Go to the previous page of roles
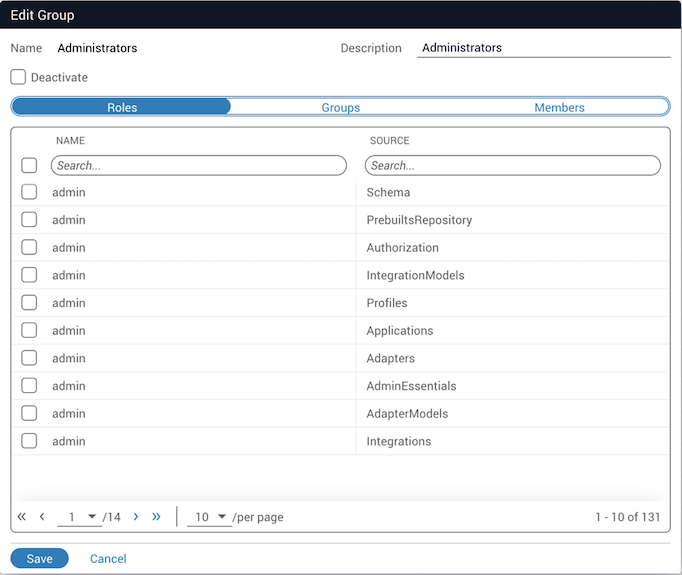 pyautogui.click(x=42, y=517)
